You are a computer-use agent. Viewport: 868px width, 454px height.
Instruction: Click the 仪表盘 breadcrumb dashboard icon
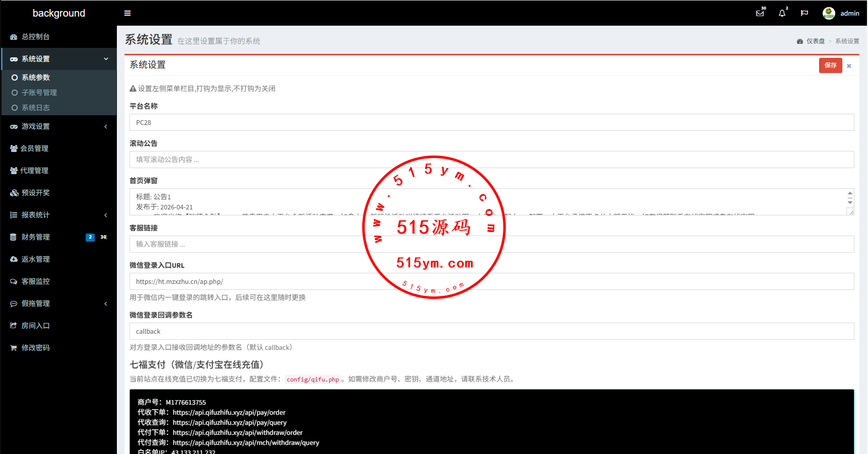800,41
